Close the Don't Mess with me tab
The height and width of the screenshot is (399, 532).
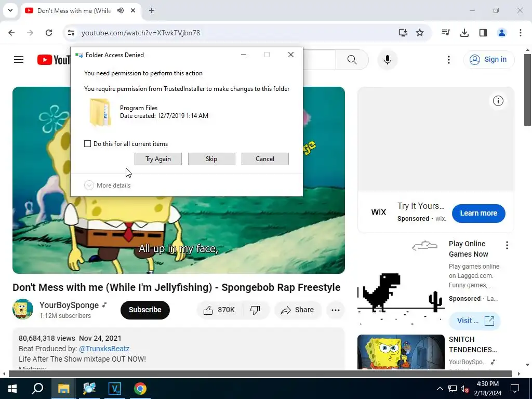tap(133, 10)
